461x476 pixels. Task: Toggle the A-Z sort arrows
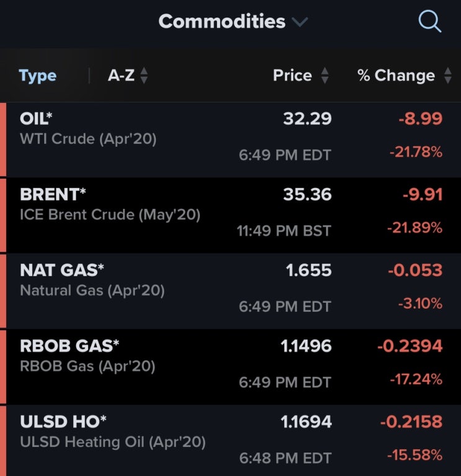pos(144,75)
